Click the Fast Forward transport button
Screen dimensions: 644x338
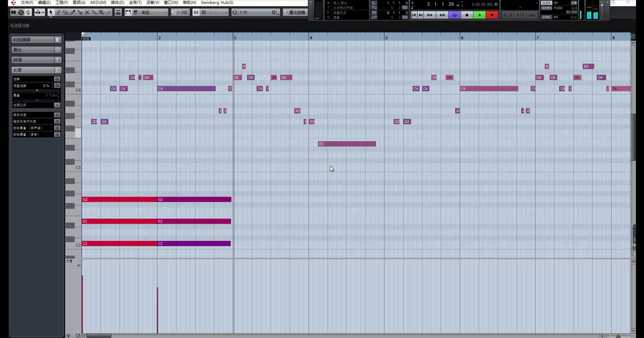pyautogui.click(x=442, y=15)
